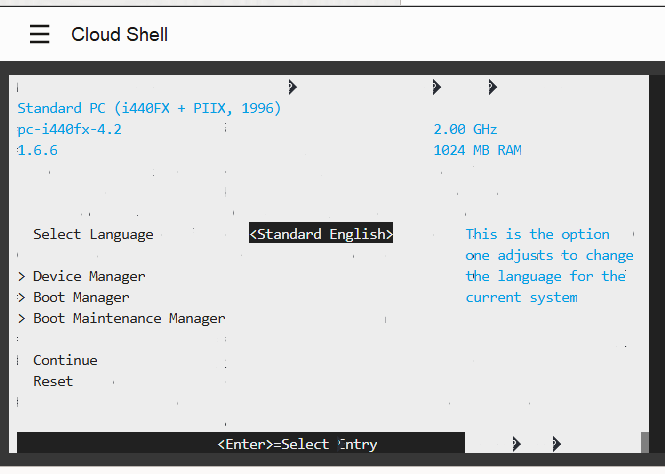This screenshot has width=665, height=474.
Task: Click the rightmost arrow glyph at top
Action: 492,87
